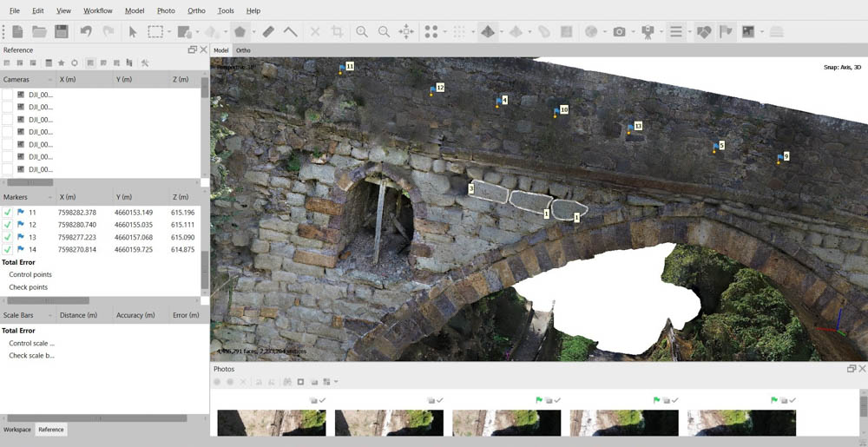Open the model view mode dropdown arrow
868x447 pixels.
502,32
